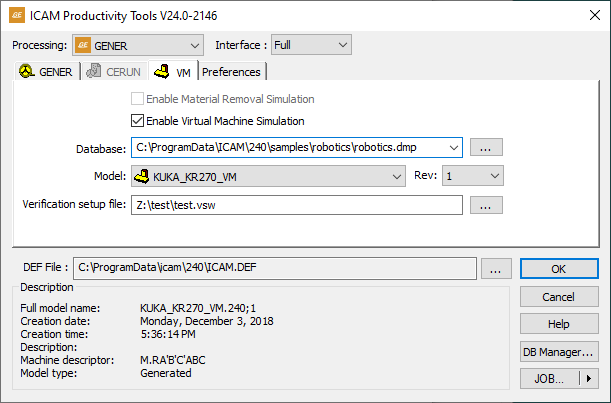The height and width of the screenshot is (403, 611).
Task: Browse for a verification setup file
Action: click(x=486, y=205)
